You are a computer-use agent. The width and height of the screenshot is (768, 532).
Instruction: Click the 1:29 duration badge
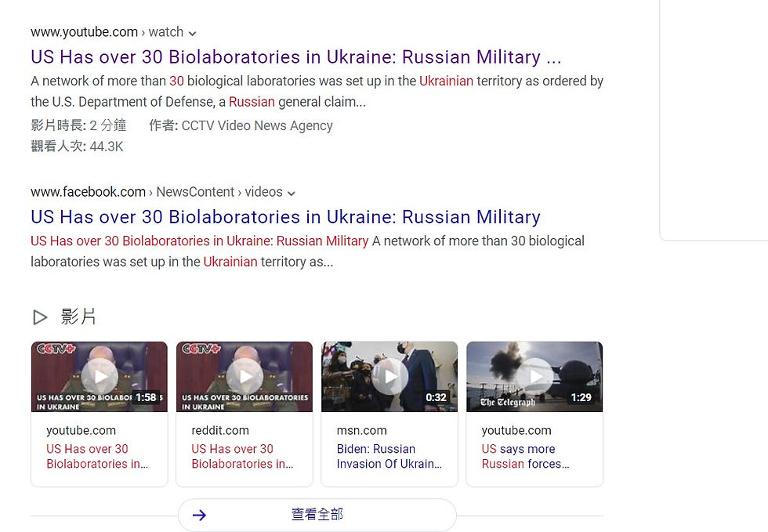[x=581, y=397]
